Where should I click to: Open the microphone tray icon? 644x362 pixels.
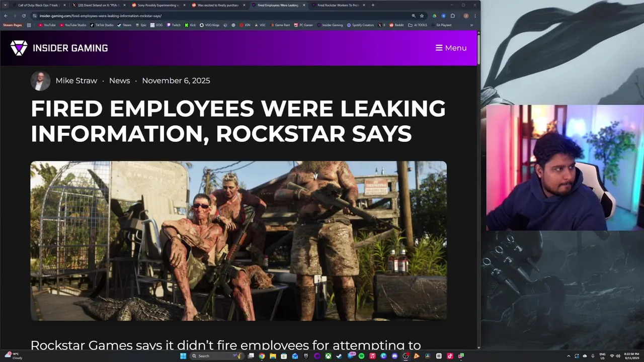tap(593, 356)
